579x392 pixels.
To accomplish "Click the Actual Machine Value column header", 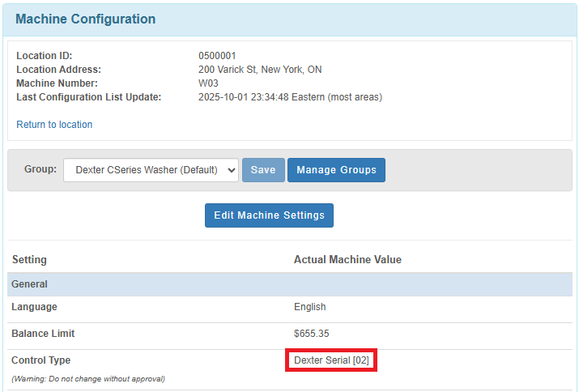I will pyautogui.click(x=347, y=260).
